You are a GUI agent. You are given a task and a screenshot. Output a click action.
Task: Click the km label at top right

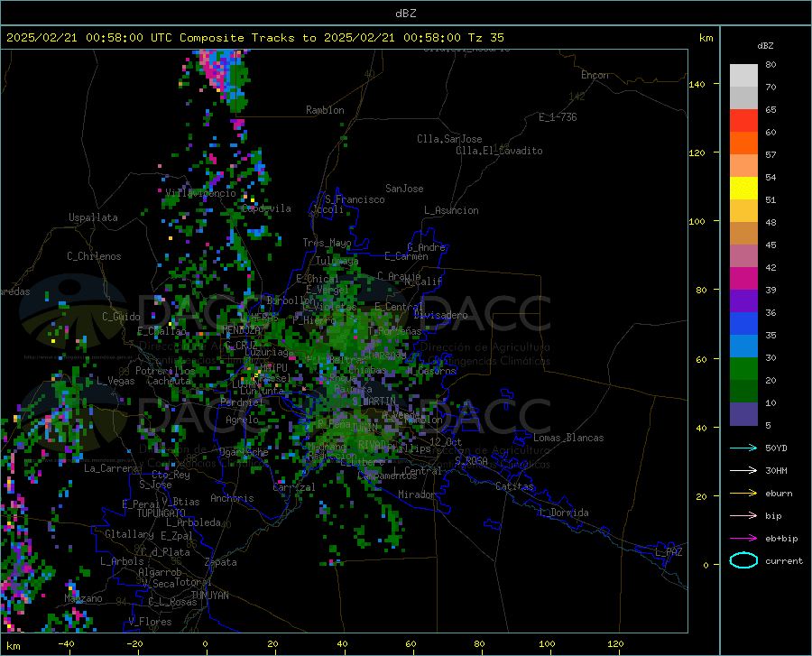[x=706, y=38]
